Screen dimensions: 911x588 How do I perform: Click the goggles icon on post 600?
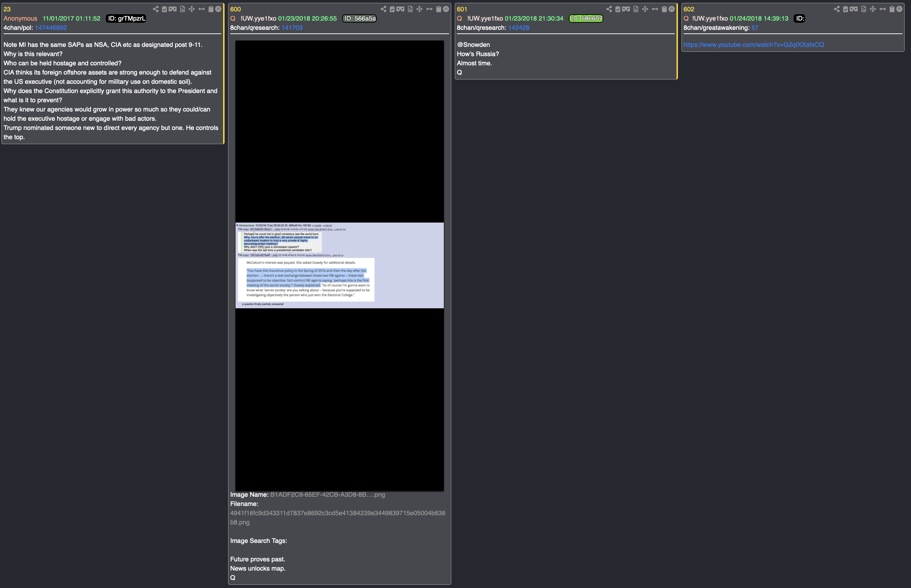[x=400, y=9]
